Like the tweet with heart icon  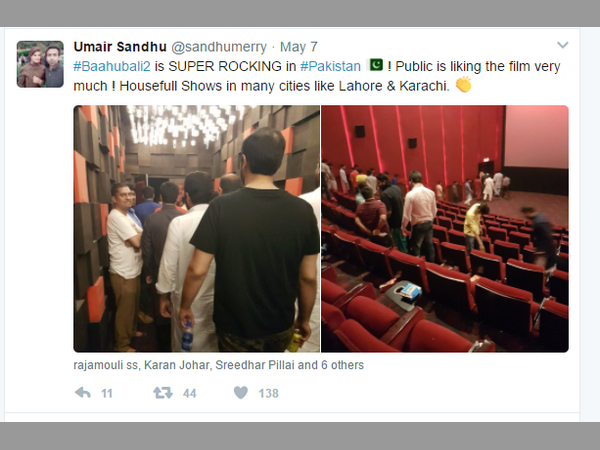pyautogui.click(x=241, y=393)
